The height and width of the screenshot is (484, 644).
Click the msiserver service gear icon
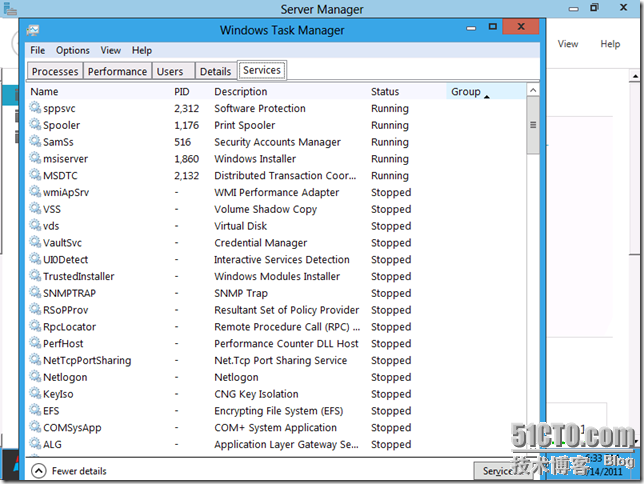tap(35, 158)
